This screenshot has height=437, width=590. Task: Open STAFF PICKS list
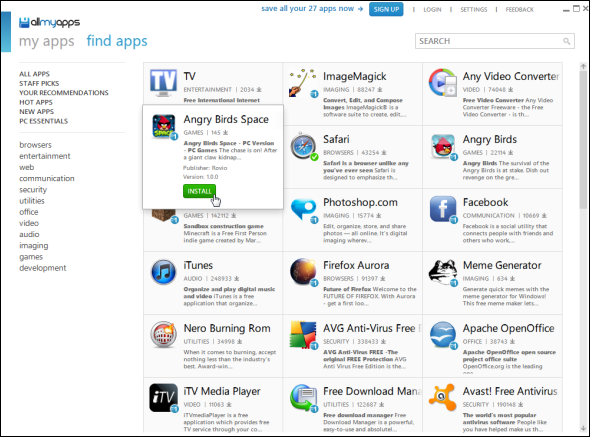pos(39,83)
